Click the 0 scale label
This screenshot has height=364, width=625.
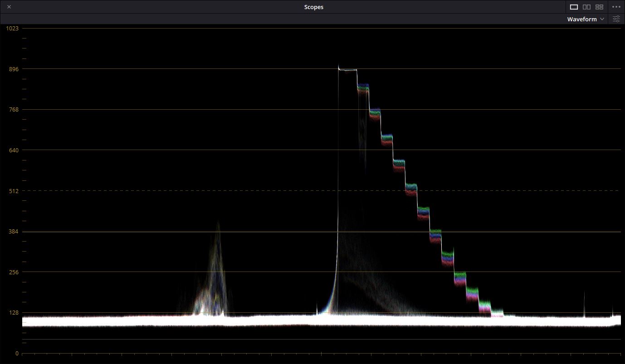[x=17, y=353]
